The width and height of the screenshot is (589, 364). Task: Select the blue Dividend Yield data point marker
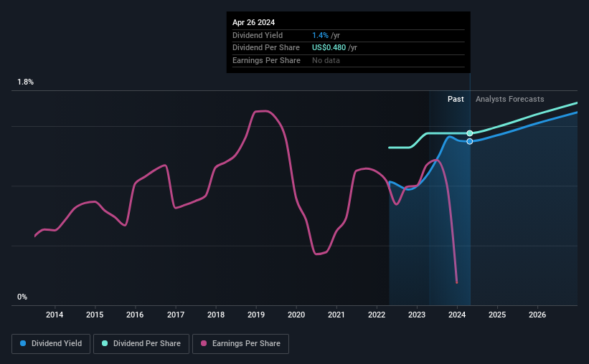tap(469, 141)
